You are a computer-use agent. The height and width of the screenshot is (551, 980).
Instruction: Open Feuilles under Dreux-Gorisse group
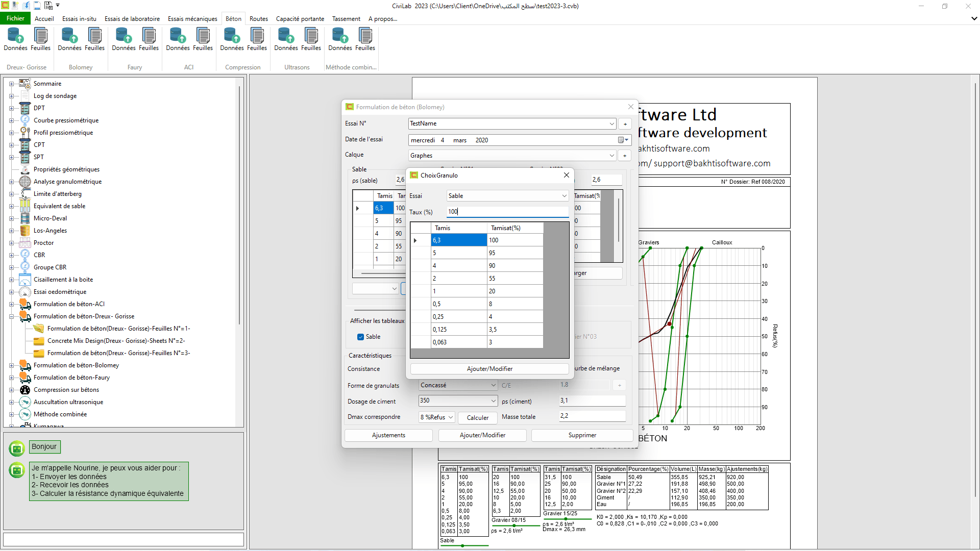pos(40,39)
